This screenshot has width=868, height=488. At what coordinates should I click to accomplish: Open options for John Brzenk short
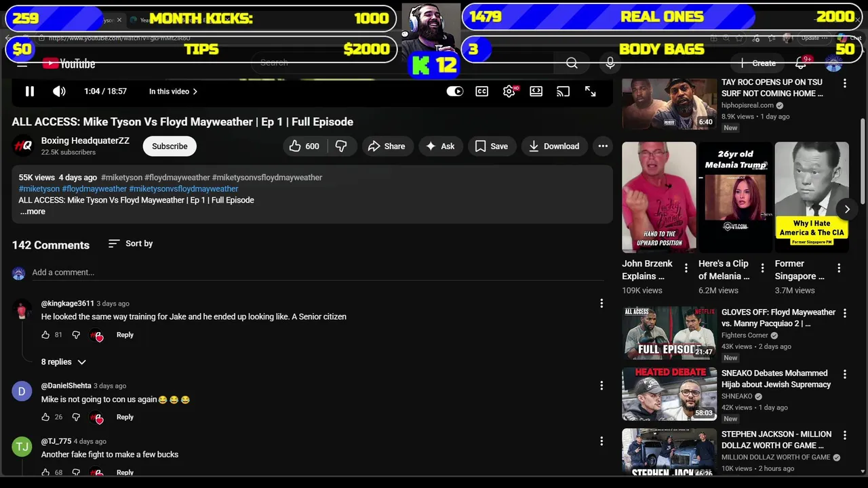coord(686,268)
